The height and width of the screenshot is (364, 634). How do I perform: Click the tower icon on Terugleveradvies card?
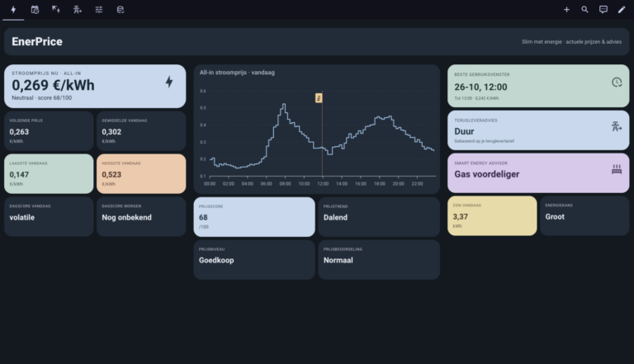(617, 126)
